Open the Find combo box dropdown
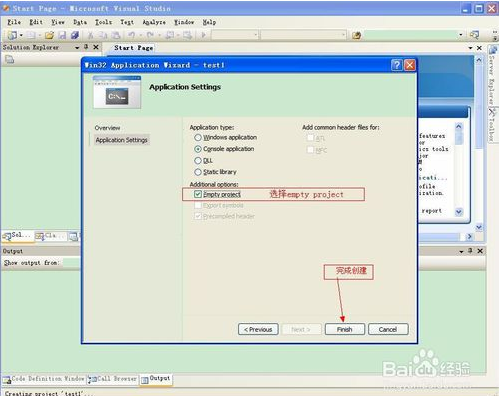500x396 pixels. coord(461,34)
